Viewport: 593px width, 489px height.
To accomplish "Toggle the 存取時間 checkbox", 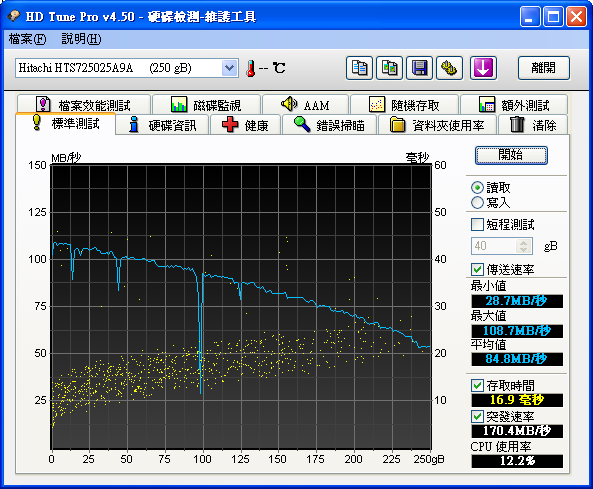I will (477, 386).
